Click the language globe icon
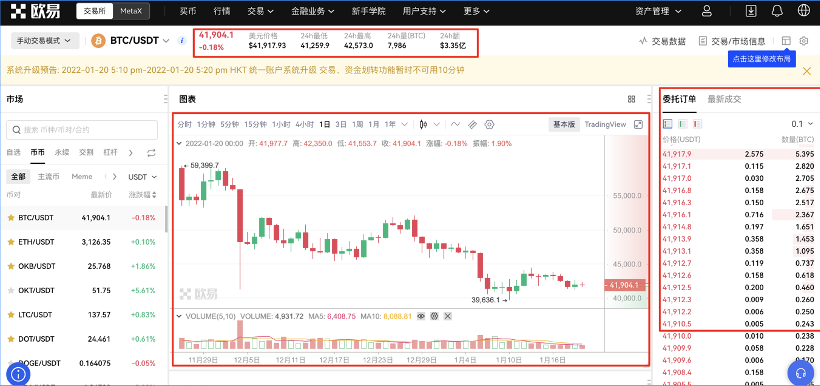This screenshot has height=386, width=820. (803, 11)
